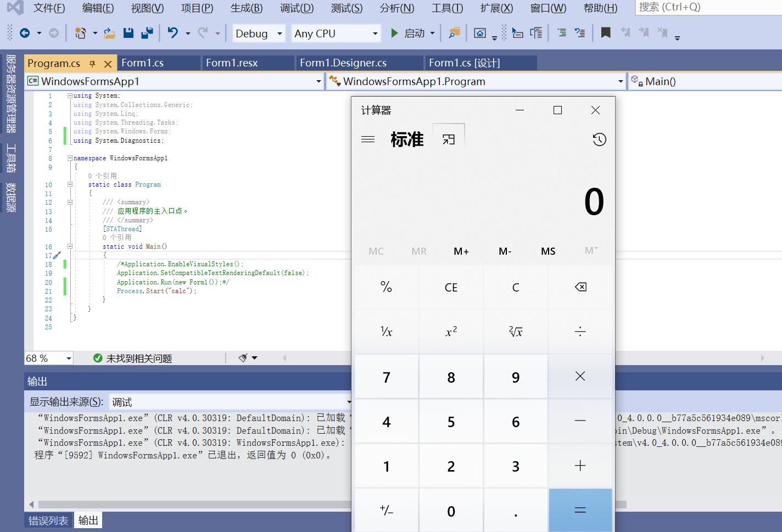Click the Save All toolbar icon
782x532 pixels.
point(147,32)
